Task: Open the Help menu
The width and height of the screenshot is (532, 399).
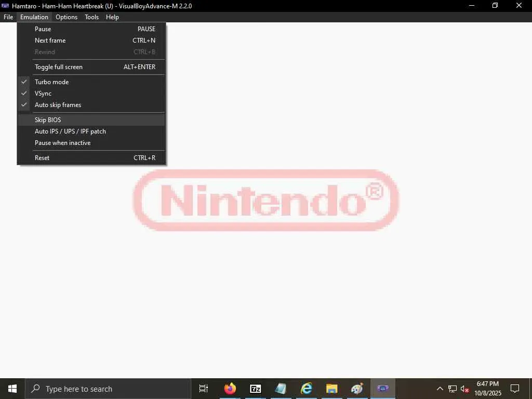Action: pos(112,17)
